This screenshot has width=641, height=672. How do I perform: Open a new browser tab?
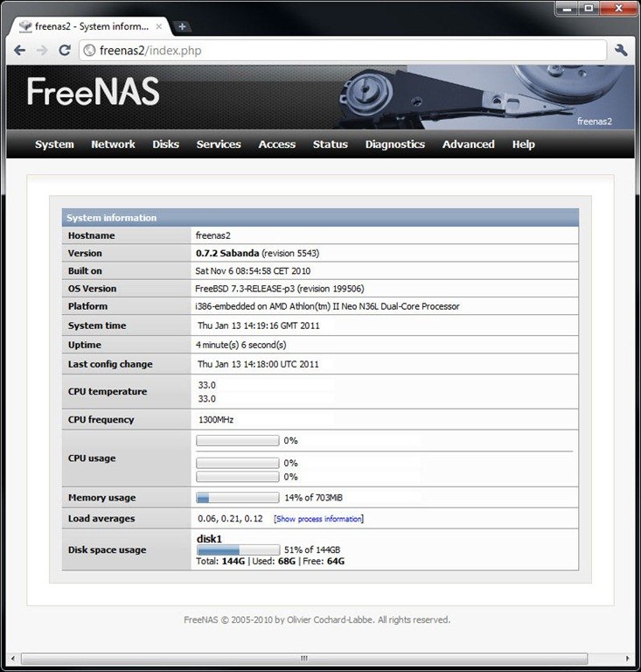click(182, 26)
